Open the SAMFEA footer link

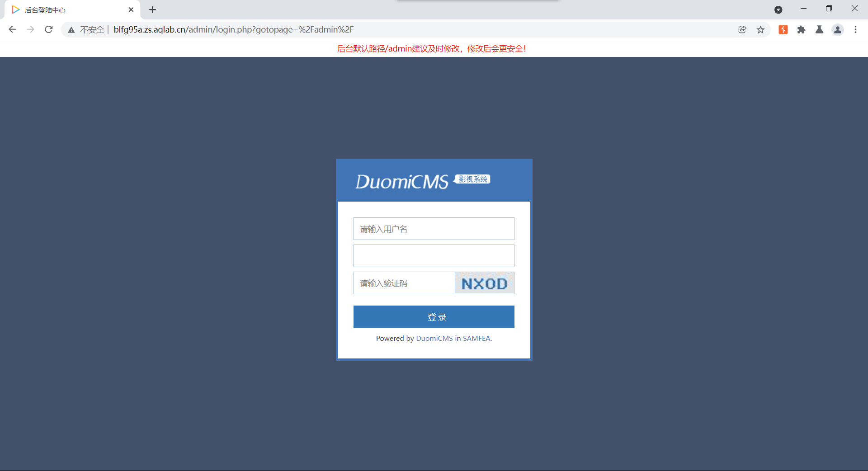click(x=476, y=338)
